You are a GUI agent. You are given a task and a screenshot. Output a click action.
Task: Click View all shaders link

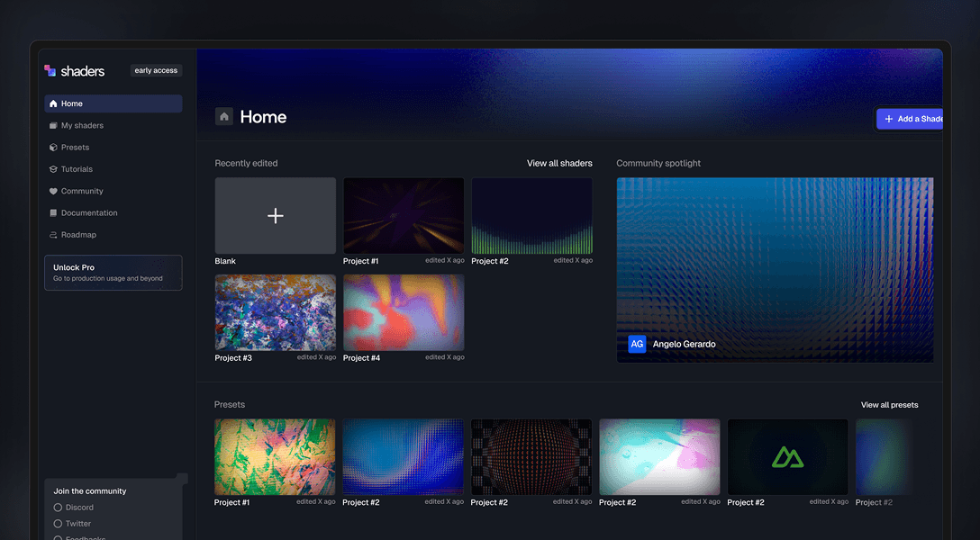(x=559, y=164)
